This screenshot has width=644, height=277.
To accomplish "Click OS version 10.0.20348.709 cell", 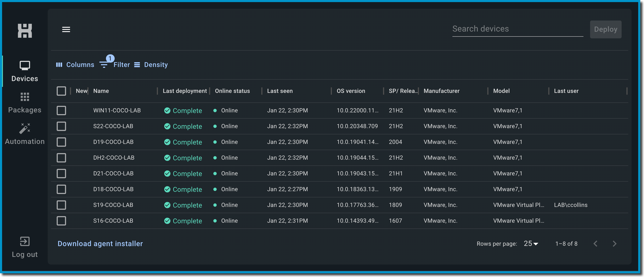I will point(357,126).
